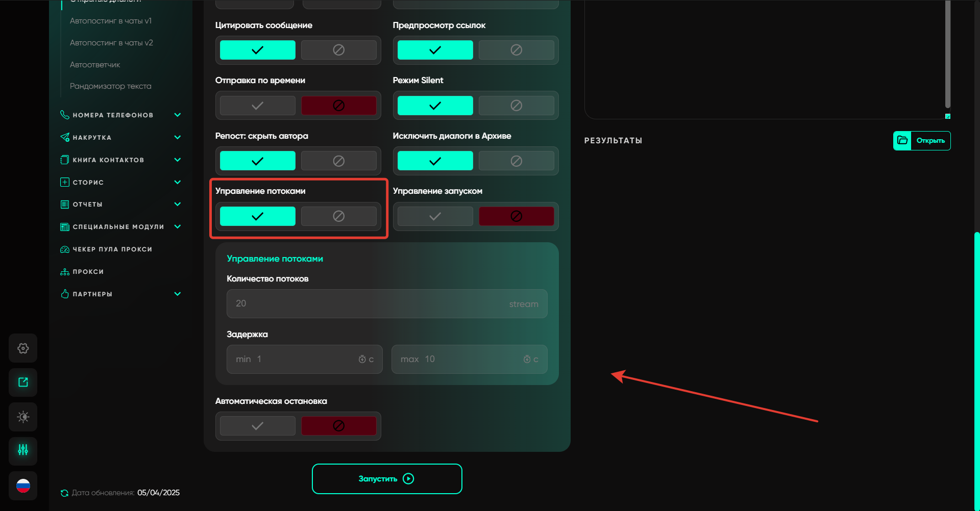Expand the Накрутка menu chevron
Viewport: 980px width, 511px height.
[x=177, y=138]
